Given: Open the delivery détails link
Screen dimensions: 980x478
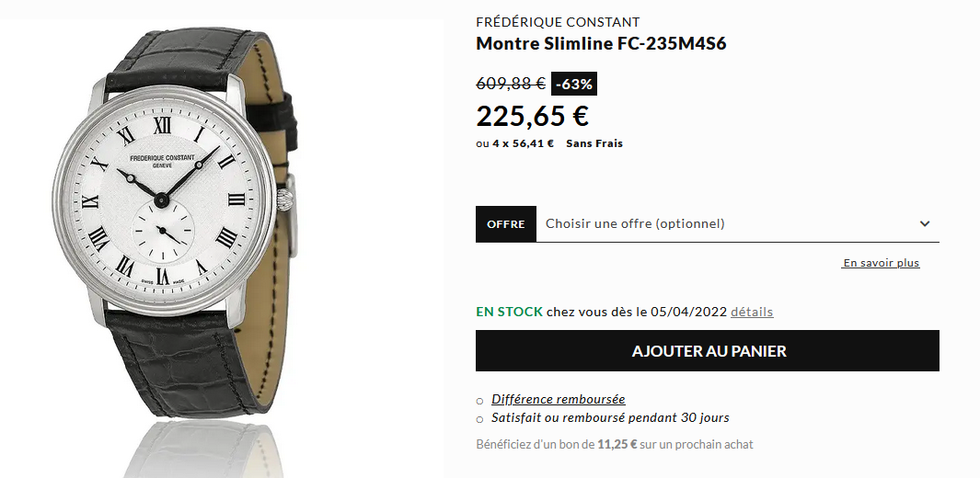Looking at the screenshot, I should 752,312.
